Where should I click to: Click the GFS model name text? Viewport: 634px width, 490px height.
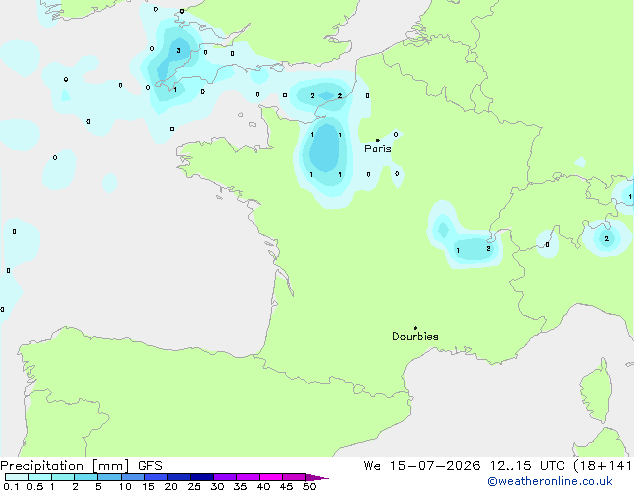[150, 466]
